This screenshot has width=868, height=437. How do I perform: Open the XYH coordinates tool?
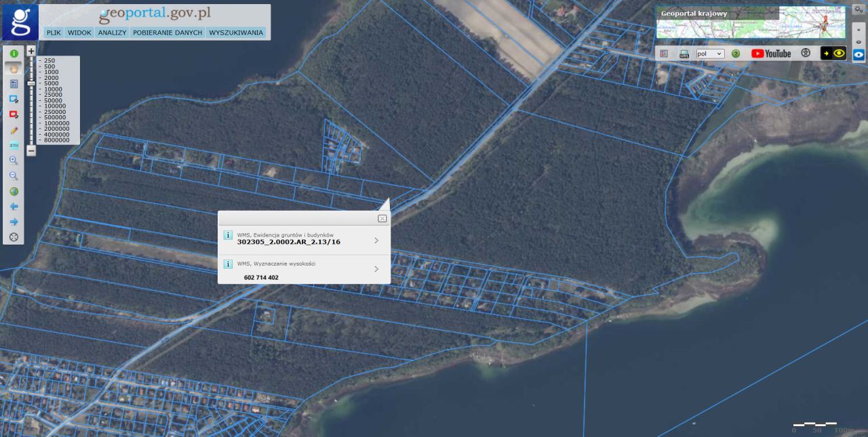14,145
